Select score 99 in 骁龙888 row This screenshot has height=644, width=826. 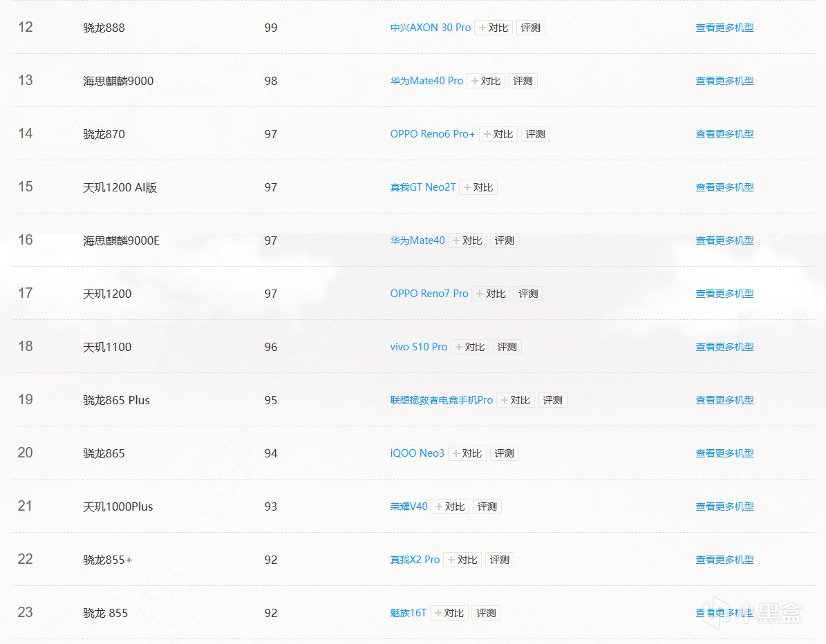[271, 28]
